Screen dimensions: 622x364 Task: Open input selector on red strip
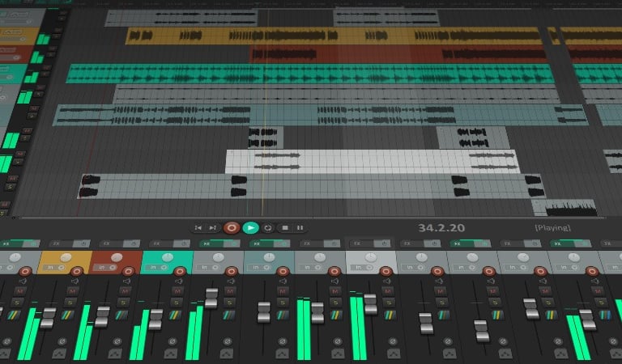[105, 268]
